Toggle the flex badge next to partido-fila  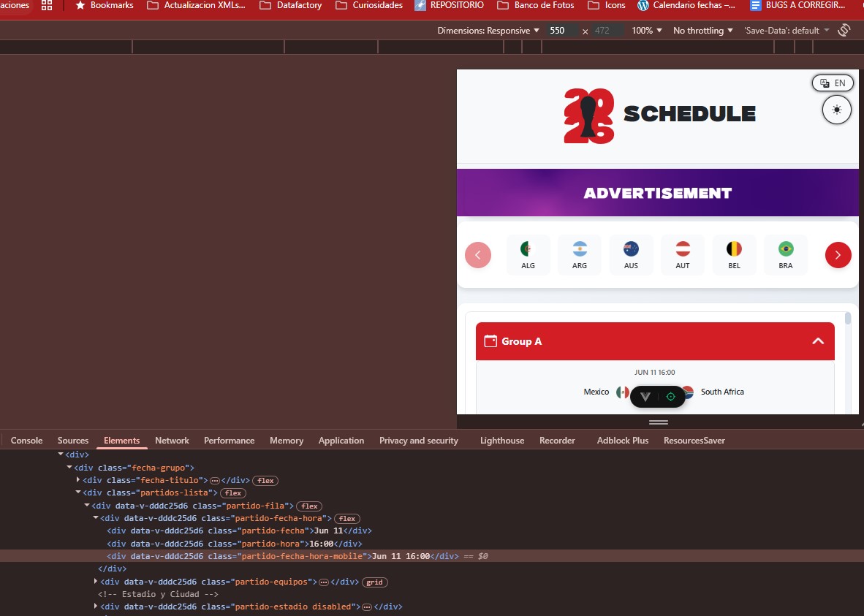click(309, 506)
